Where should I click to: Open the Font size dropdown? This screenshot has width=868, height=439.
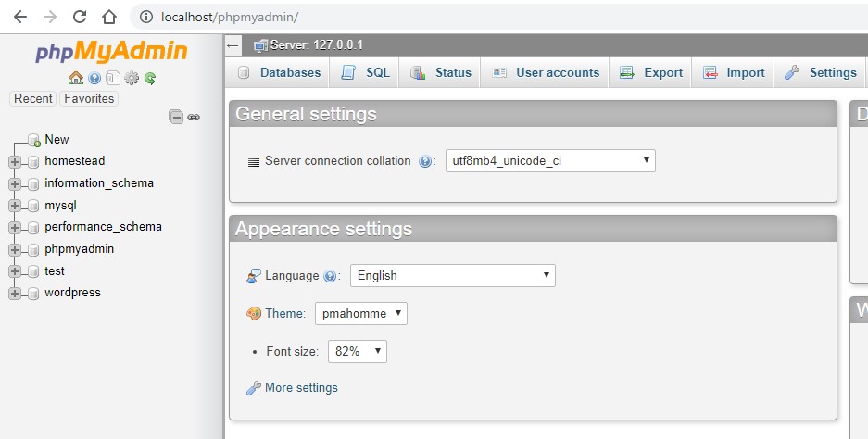(358, 351)
